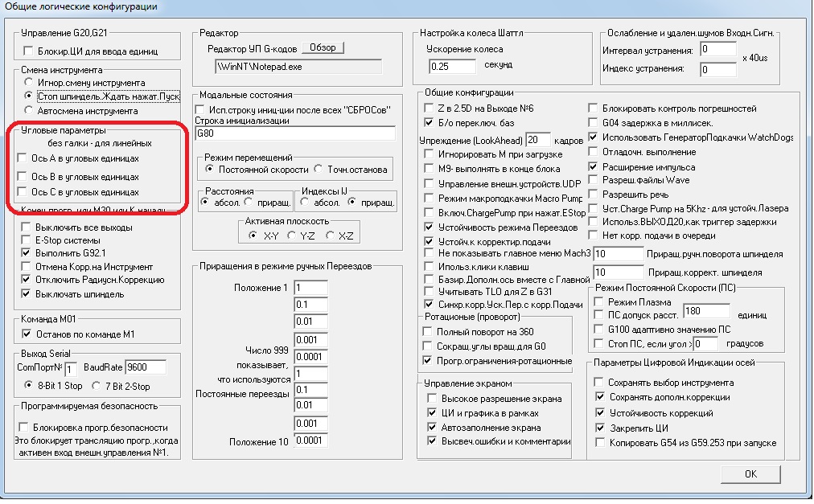Select 'Постоянной скорости' movement mode
This screenshot has height=504, width=814.
pyautogui.click(x=209, y=170)
